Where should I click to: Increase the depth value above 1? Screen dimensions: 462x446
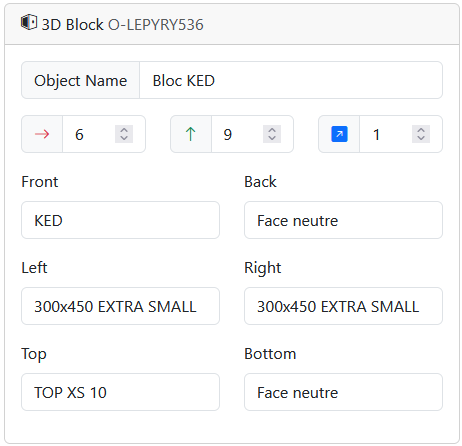(421, 130)
